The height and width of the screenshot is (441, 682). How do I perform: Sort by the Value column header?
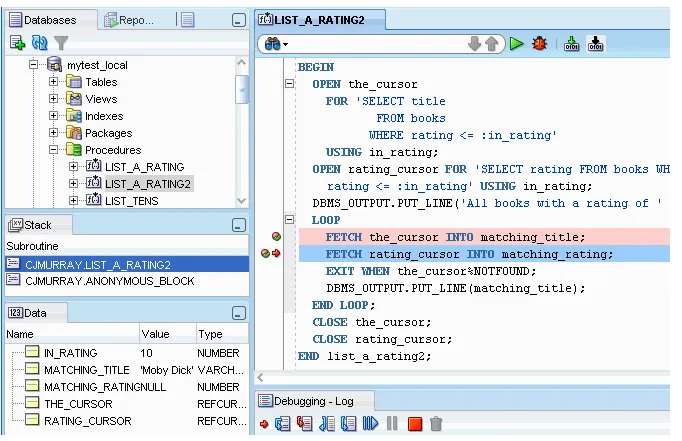tap(168, 334)
